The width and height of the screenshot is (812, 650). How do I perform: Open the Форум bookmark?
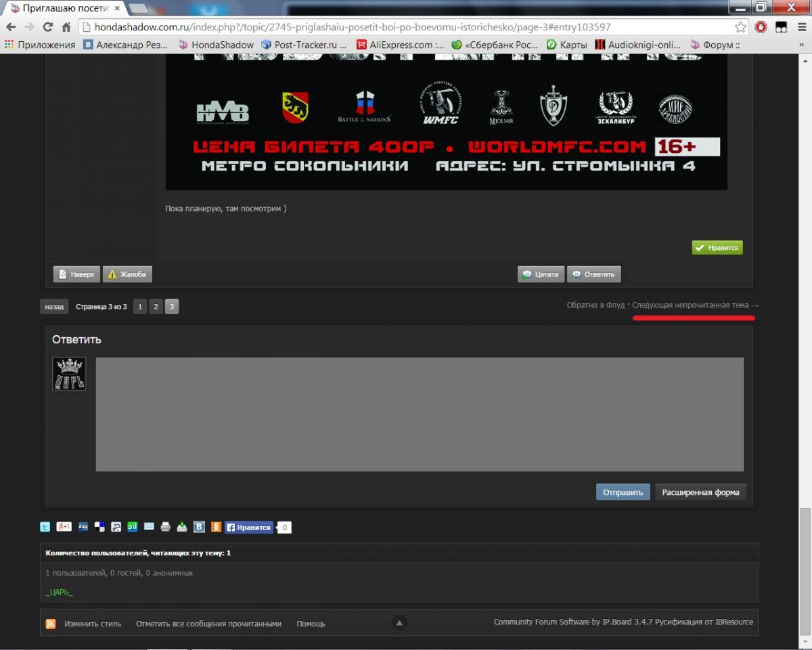pyautogui.click(x=715, y=45)
